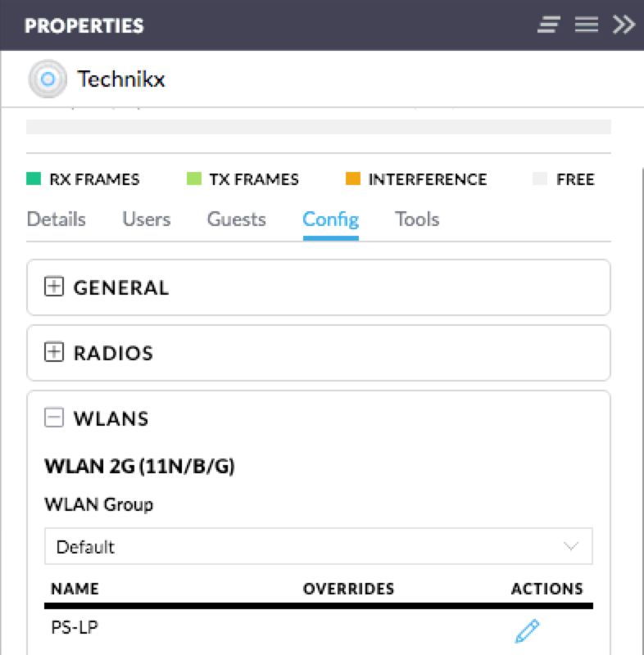This screenshot has width=644, height=655.
Task: Collapse panel with the double-chevron icon
Action: click(x=624, y=25)
